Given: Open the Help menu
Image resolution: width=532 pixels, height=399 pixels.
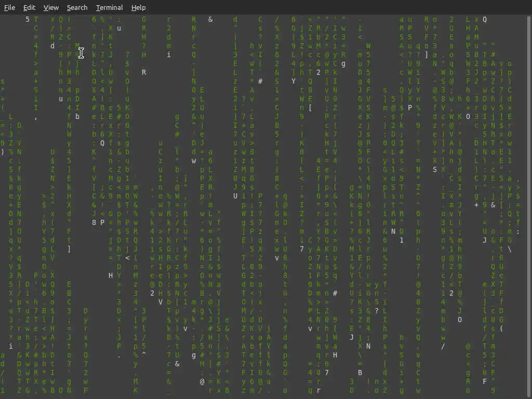Looking at the screenshot, I should coord(138,7).
